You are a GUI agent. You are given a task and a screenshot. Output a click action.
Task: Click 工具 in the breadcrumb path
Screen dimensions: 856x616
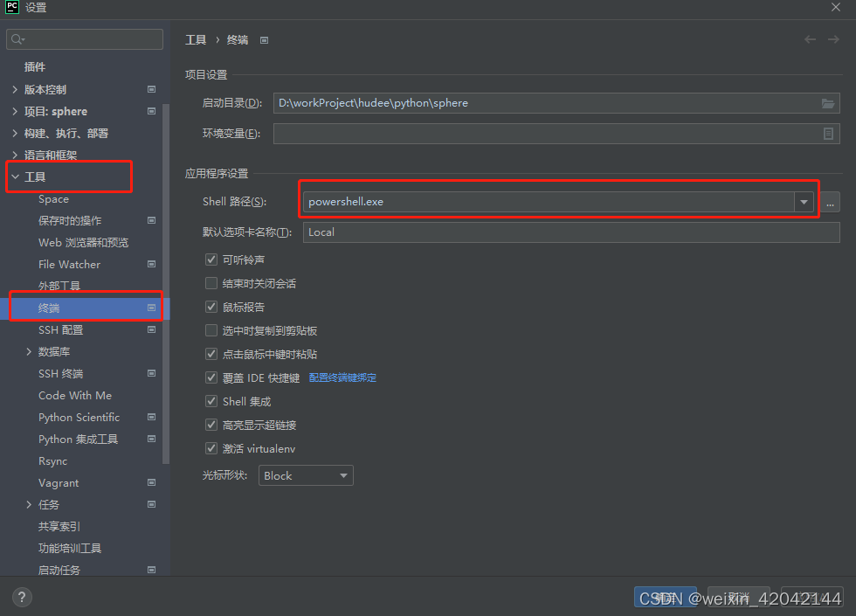[x=196, y=39]
